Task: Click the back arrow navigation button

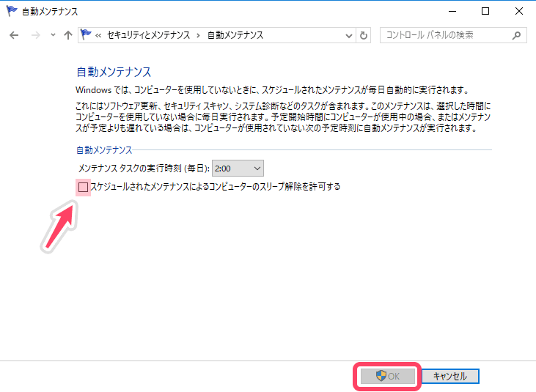Action: pyautogui.click(x=14, y=35)
